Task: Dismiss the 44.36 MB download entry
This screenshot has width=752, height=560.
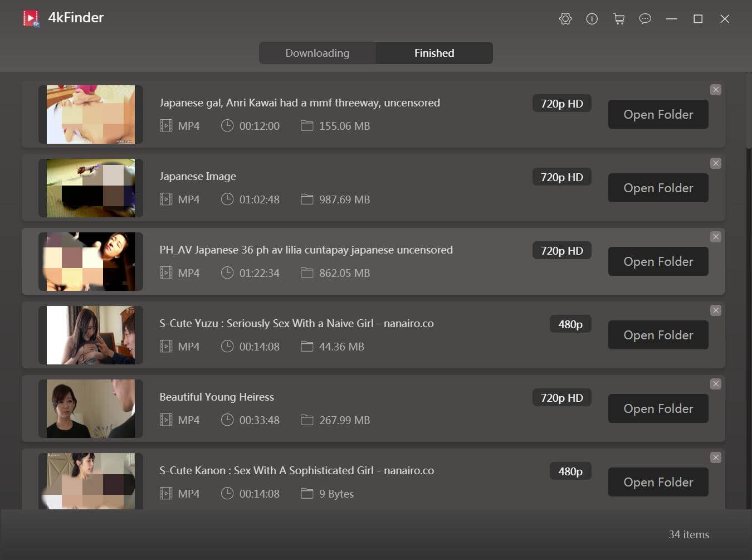Action: coord(716,310)
